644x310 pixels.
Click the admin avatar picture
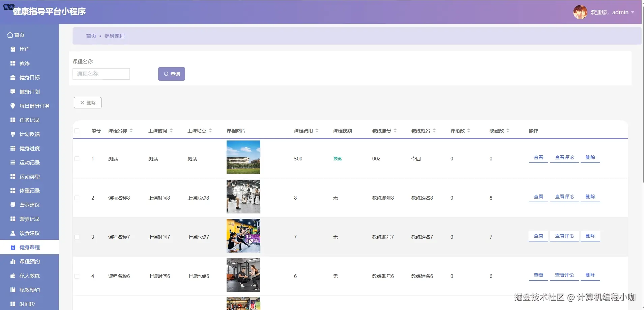point(580,12)
